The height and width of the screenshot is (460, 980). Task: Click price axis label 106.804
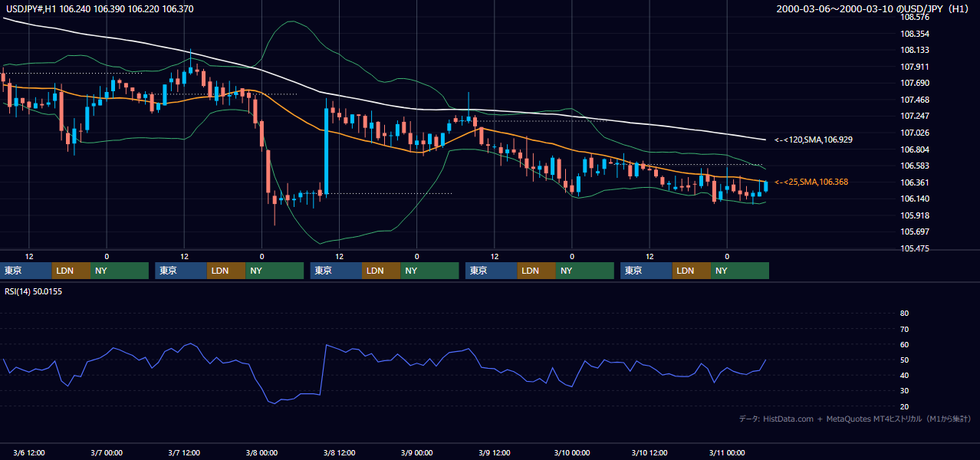click(x=915, y=149)
